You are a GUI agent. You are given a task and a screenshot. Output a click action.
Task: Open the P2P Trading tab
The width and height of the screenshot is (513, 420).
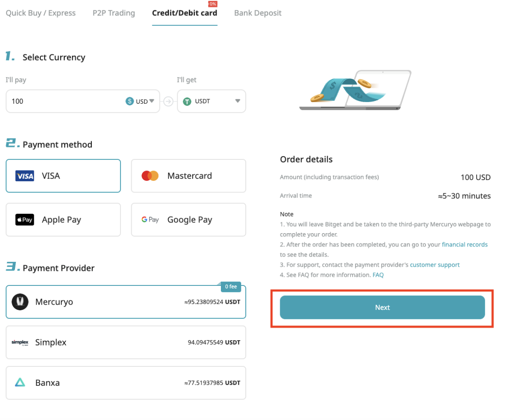(114, 13)
